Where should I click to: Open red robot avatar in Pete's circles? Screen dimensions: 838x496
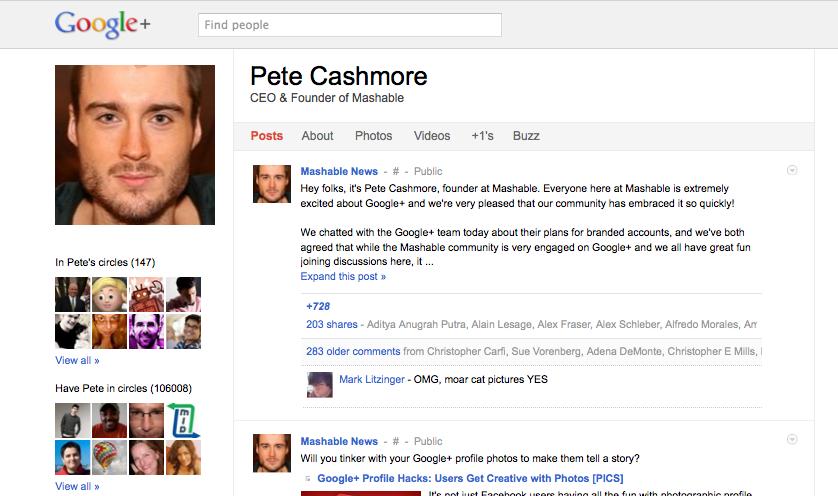pyautogui.click(x=146, y=294)
